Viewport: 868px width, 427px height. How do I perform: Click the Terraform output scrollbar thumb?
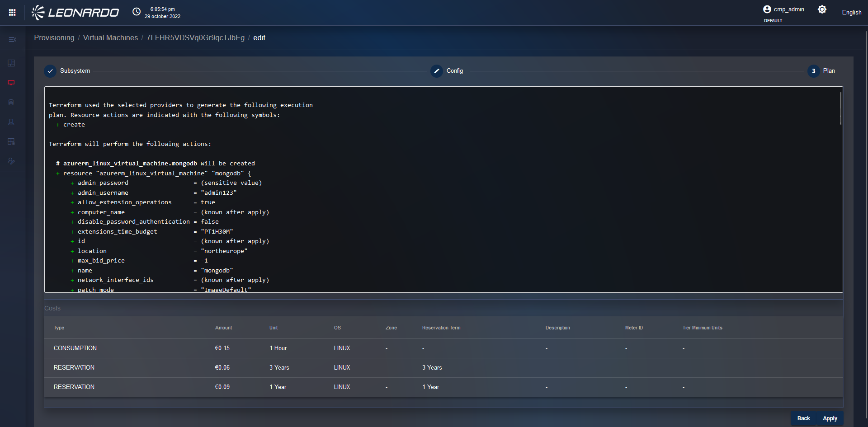[840, 108]
